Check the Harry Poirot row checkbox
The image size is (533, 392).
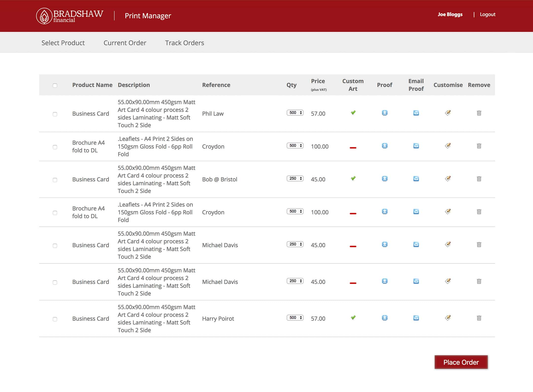point(55,319)
